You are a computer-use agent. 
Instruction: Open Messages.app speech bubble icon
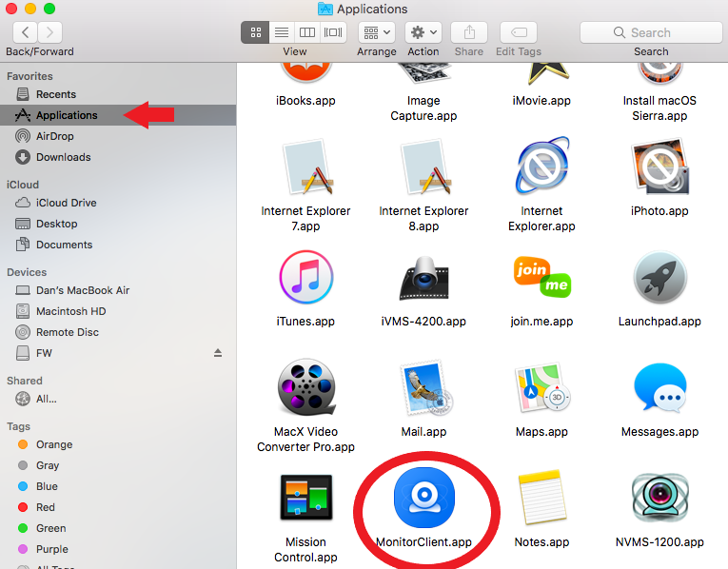(659, 388)
